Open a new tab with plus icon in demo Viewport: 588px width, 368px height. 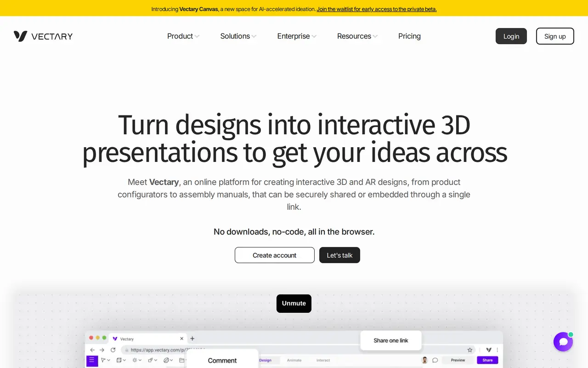192,339
